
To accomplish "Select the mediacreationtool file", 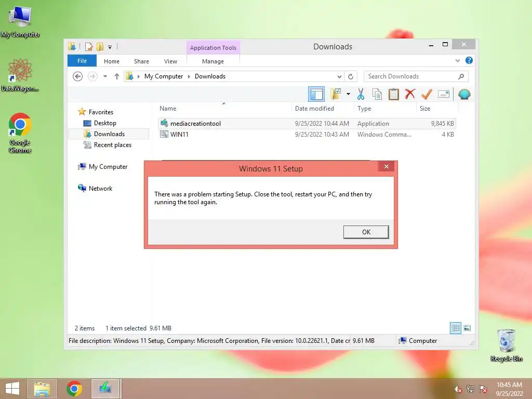I will [307, 124].
